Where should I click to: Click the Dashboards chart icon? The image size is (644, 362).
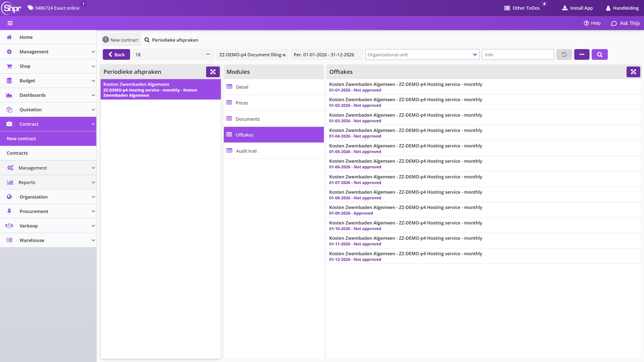click(9, 95)
